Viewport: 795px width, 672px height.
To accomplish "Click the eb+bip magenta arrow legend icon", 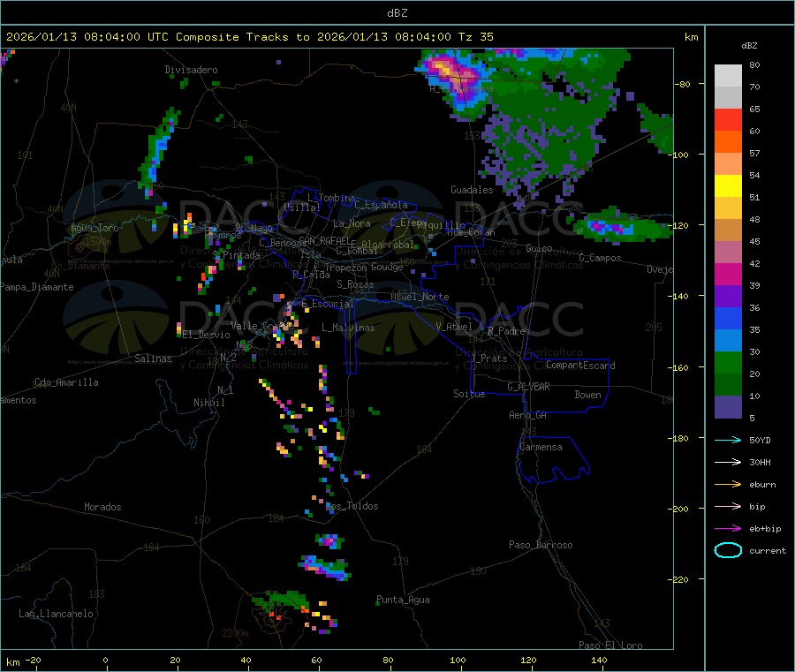I will (x=728, y=529).
